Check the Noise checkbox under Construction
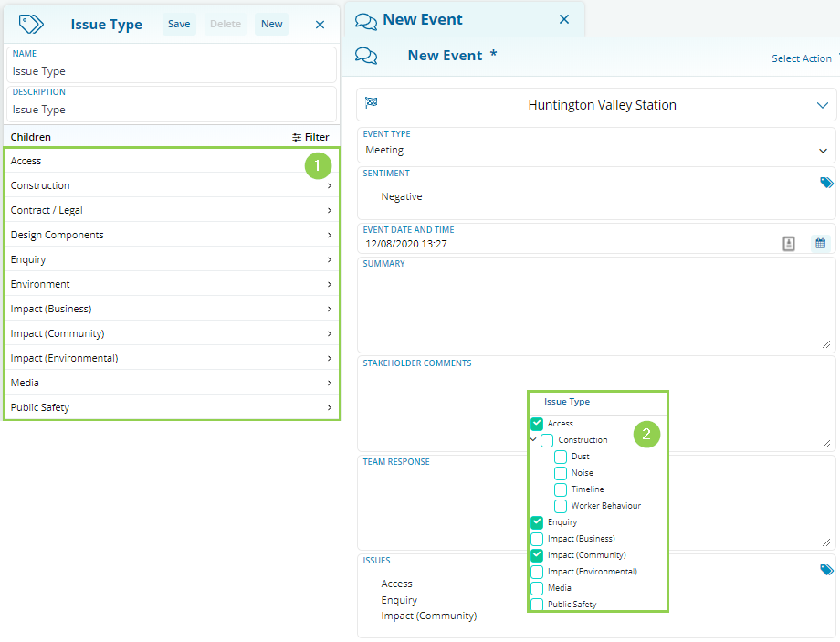The height and width of the screenshot is (642, 840). (x=561, y=473)
